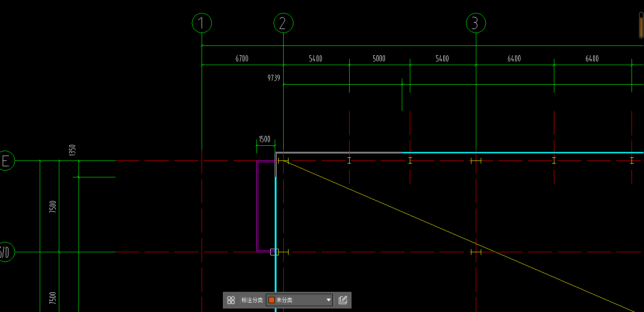
Task: Click the 1350 vertical dimension text
Action: point(73,150)
